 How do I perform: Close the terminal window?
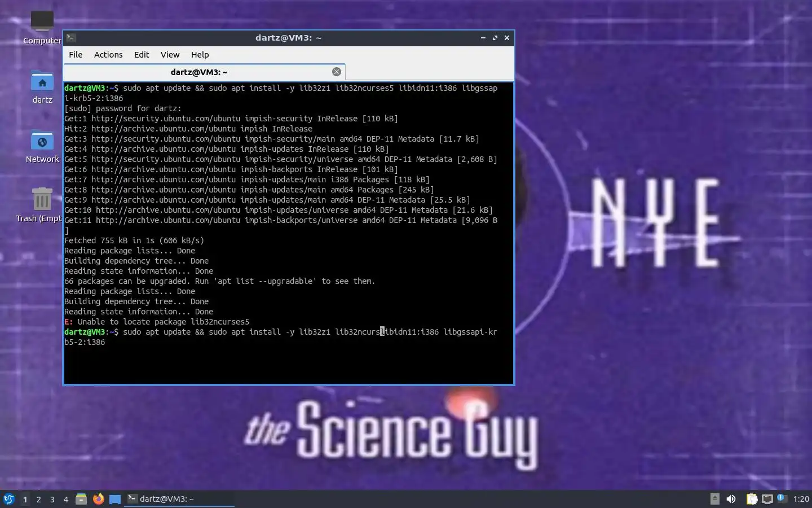click(507, 38)
